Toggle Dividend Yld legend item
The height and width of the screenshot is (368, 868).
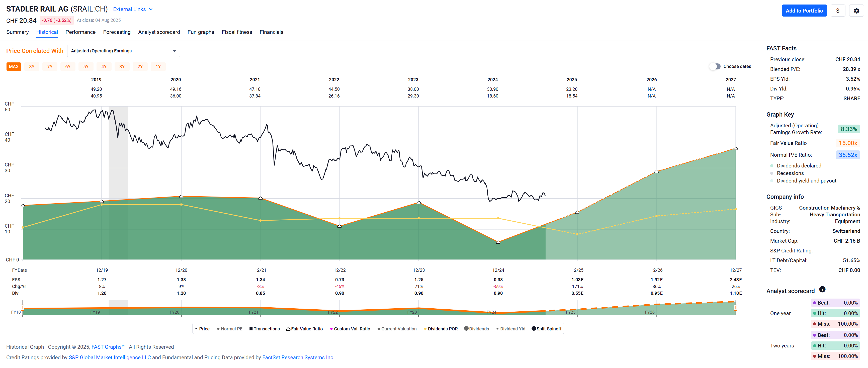coord(511,329)
